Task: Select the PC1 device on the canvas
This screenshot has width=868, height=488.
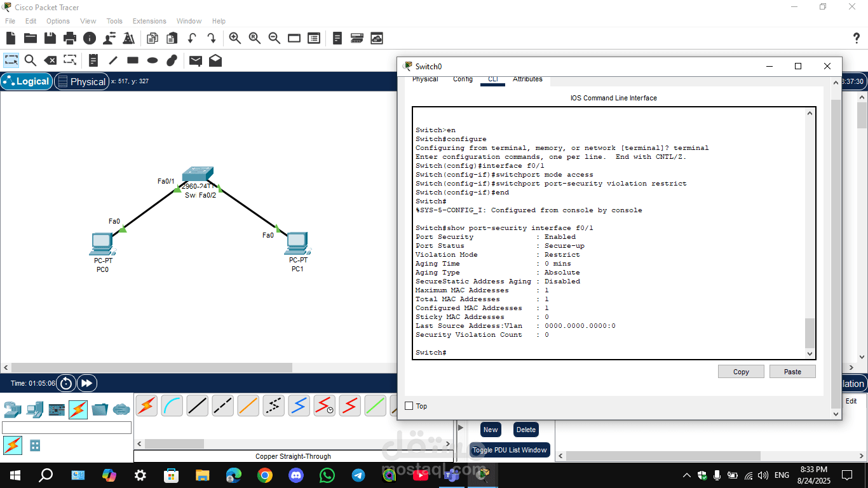Action: pyautogui.click(x=297, y=245)
